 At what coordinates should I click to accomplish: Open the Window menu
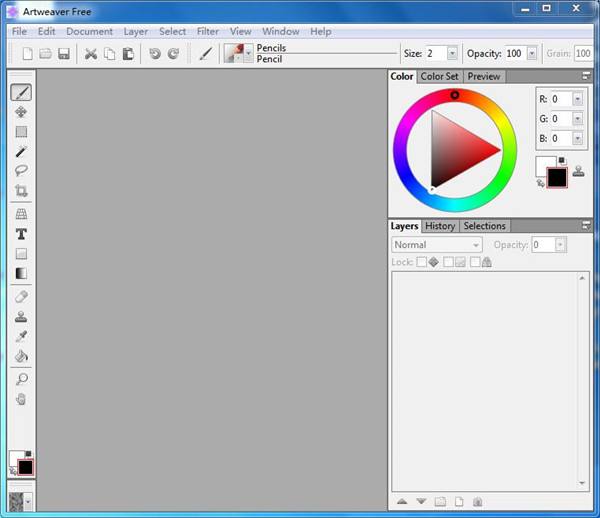(280, 31)
